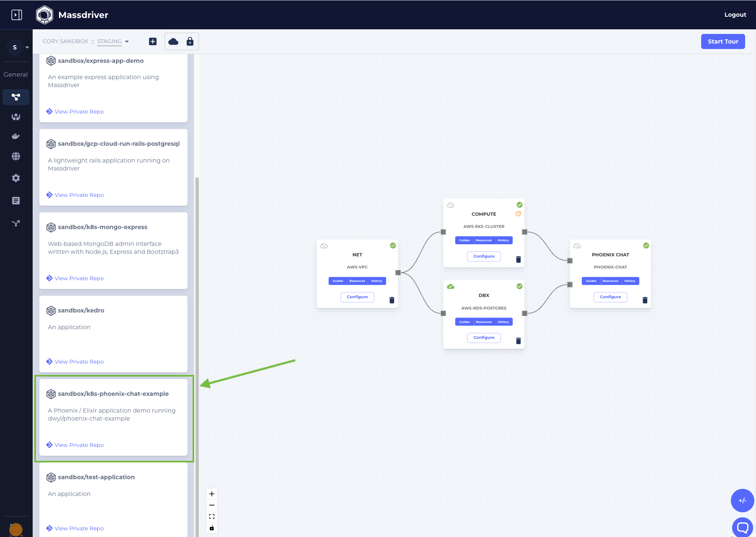This screenshot has width=756, height=537.
Task: Toggle the lock icon in the toolbar
Action: click(x=190, y=41)
